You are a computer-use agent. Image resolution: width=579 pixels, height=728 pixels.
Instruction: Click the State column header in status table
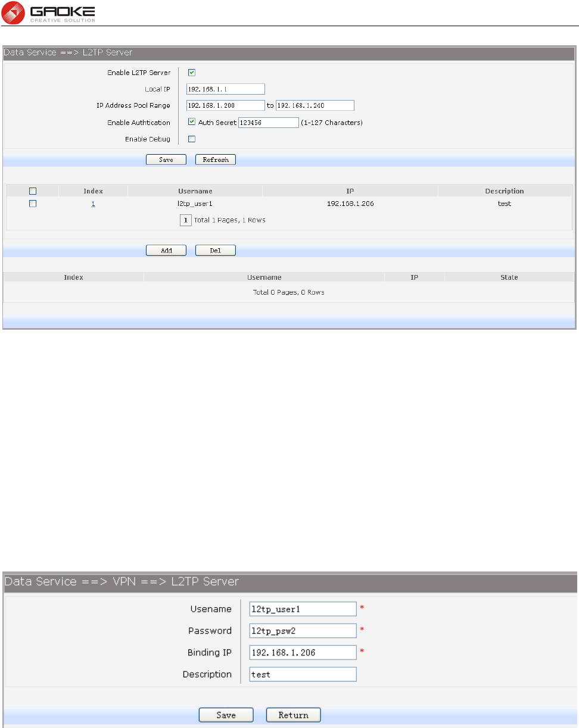point(509,277)
